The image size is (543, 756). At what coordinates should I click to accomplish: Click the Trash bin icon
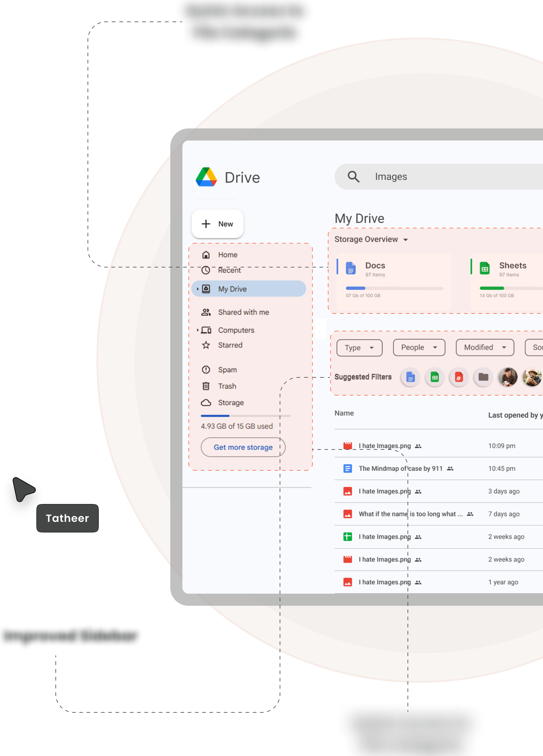pyautogui.click(x=206, y=386)
